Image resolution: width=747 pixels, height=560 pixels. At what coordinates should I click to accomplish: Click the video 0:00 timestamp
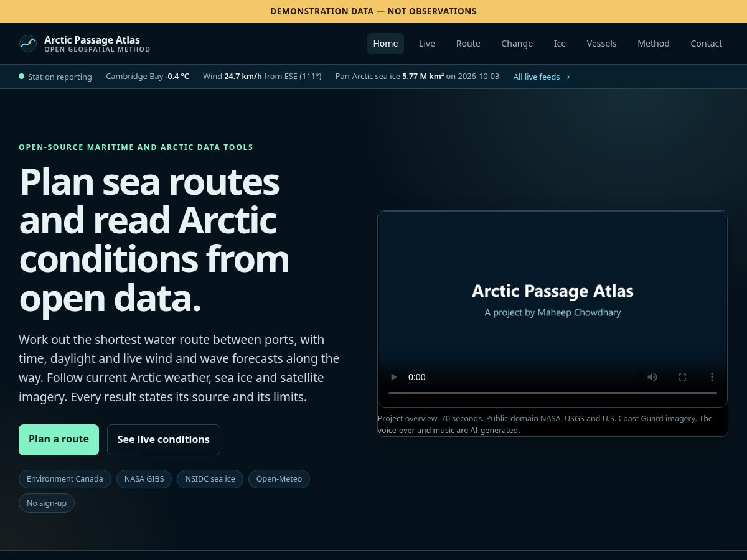(417, 377)
